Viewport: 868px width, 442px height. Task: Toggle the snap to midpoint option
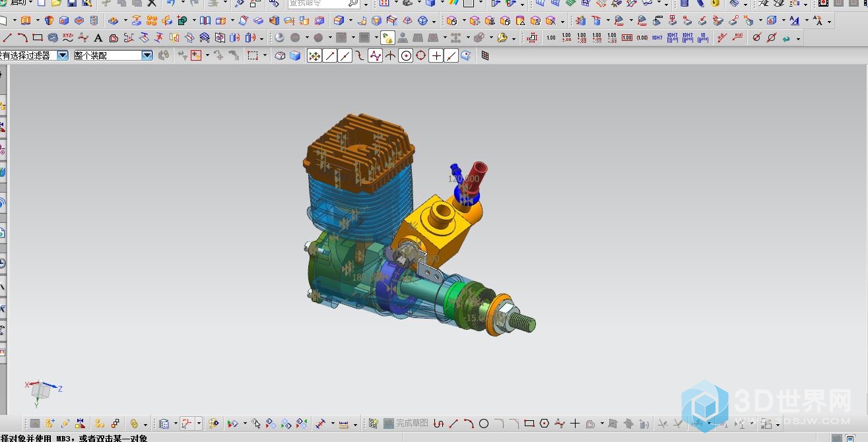[x=345, y=56]
